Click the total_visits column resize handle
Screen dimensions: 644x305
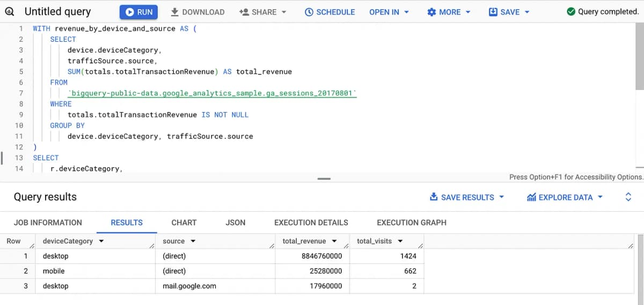(x=421, y=246)
